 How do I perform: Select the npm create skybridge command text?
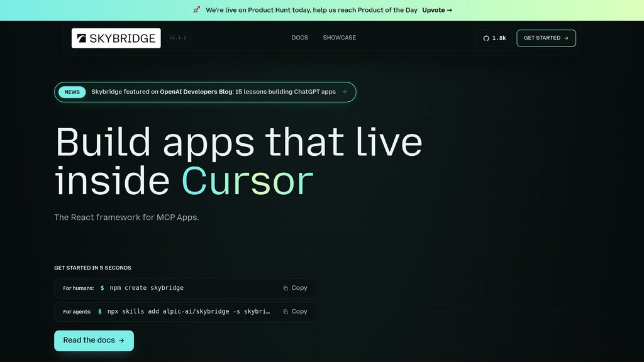(147, 288)
